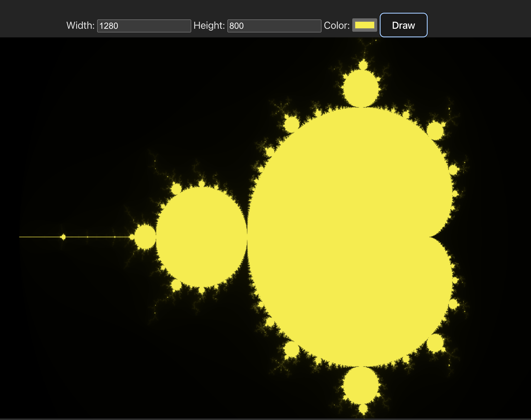
Task: Click the tiny bulb at top of left disk
Action: tap(202, 184)
